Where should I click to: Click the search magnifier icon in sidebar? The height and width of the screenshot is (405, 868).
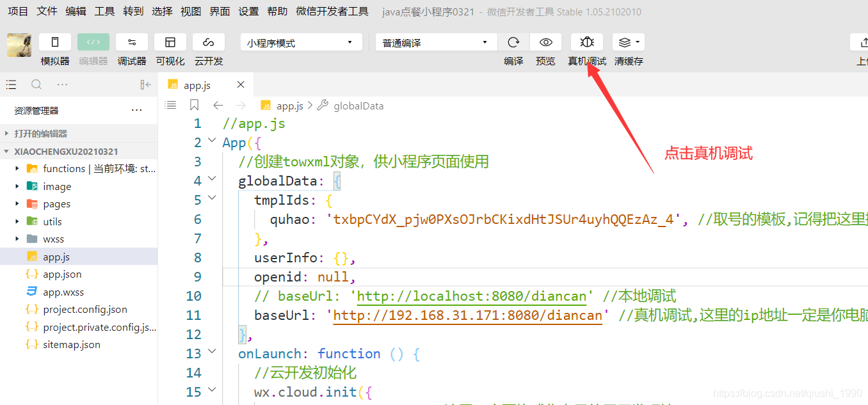pos(36,84)
